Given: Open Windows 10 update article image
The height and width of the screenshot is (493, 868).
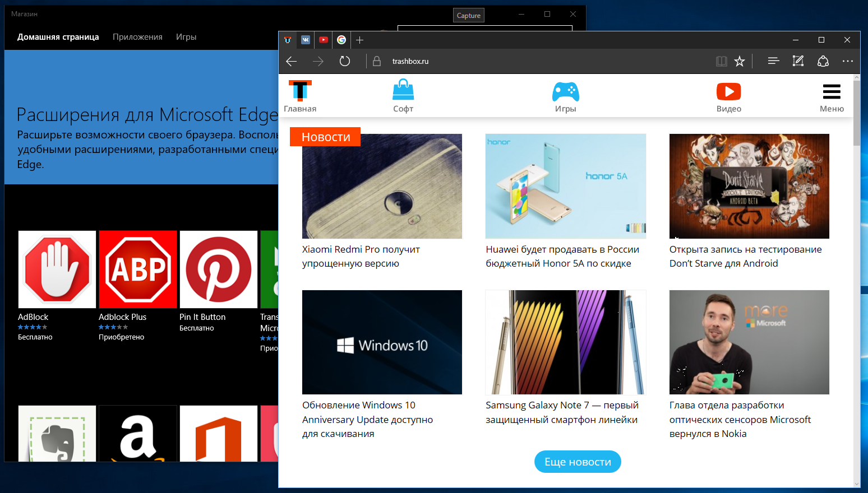Looking at the screenshot, I should pos(382,342).
